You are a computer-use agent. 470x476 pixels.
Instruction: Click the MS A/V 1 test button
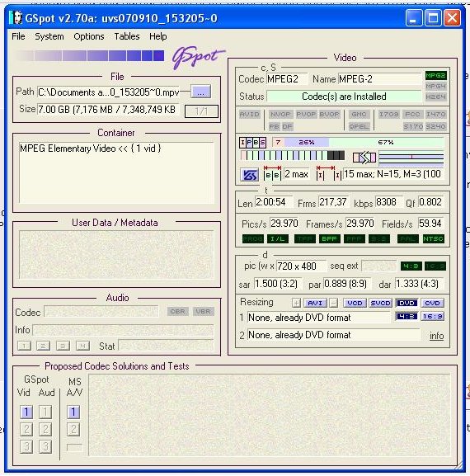coord(73,412)
